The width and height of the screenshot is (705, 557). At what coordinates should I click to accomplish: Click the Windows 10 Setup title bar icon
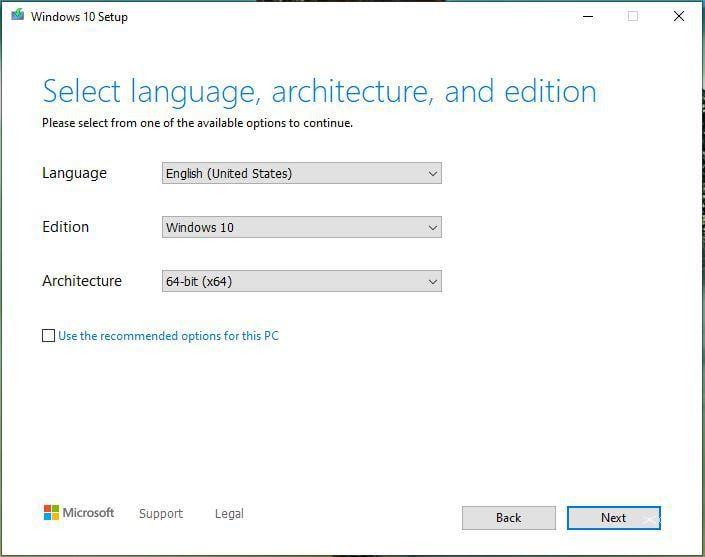point(17,16)
